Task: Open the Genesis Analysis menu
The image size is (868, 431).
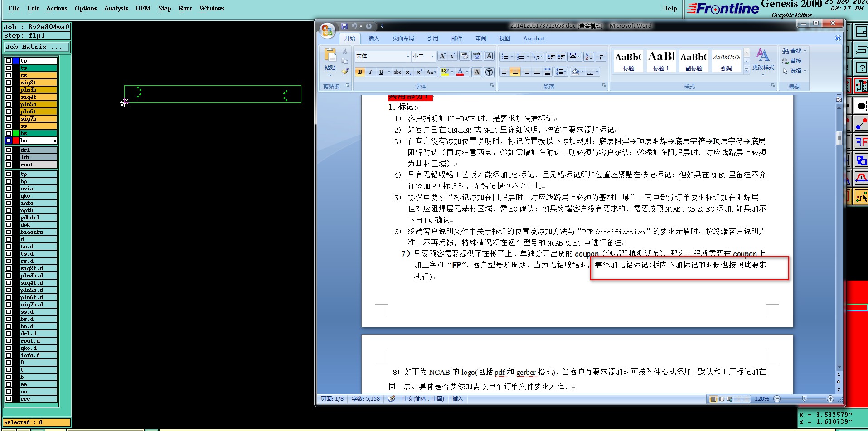Action: click(x=116, y=8)
